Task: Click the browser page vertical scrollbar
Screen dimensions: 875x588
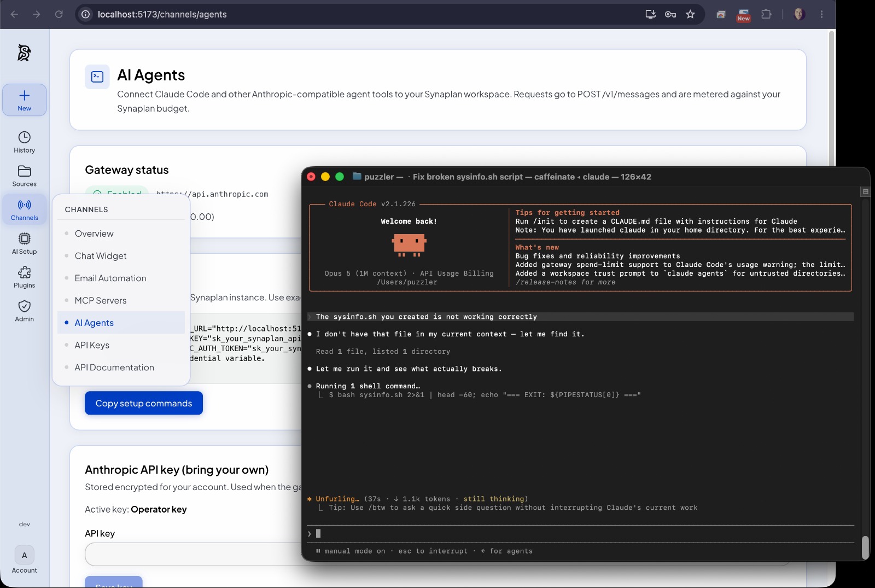Action: 832,98
